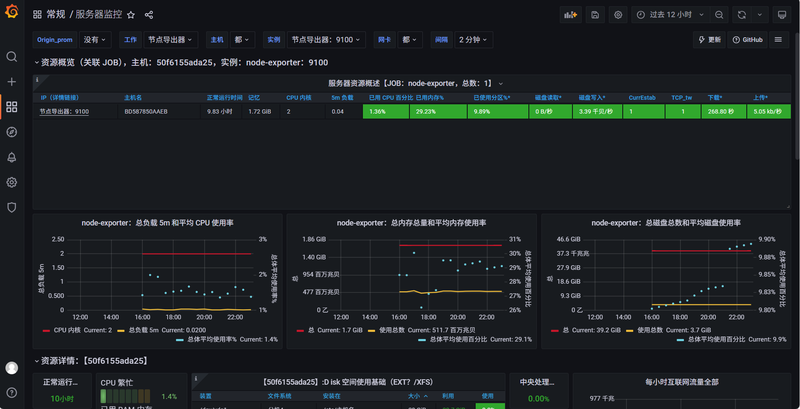The image size is (800, 409).
Task: Toggle the 总负载 5m legend series
Action: pyautogui.click(x=147, y=329)
